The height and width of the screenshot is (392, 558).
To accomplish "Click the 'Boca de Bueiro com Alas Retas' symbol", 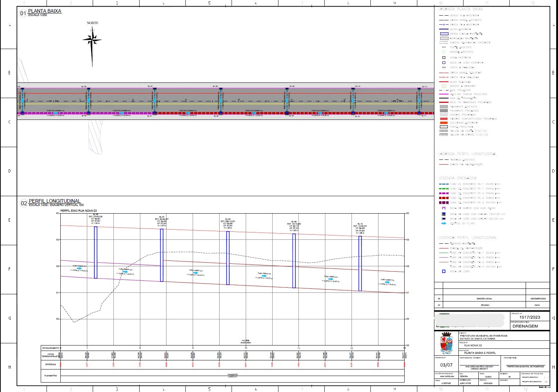I will coord(444,208).
